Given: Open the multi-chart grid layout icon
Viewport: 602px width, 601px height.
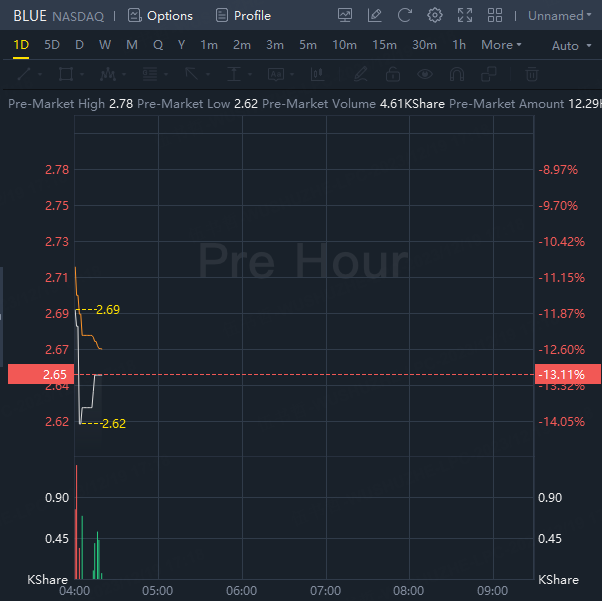Looking at the screenshot, I should 496,16.
